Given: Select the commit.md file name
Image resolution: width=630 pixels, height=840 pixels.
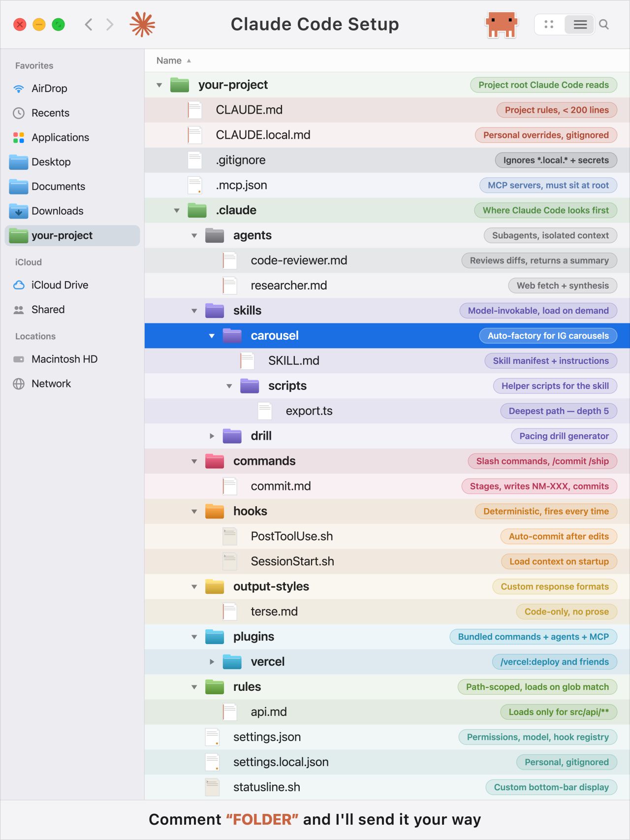Looking at the screenshot, I should tap(281, 486).
